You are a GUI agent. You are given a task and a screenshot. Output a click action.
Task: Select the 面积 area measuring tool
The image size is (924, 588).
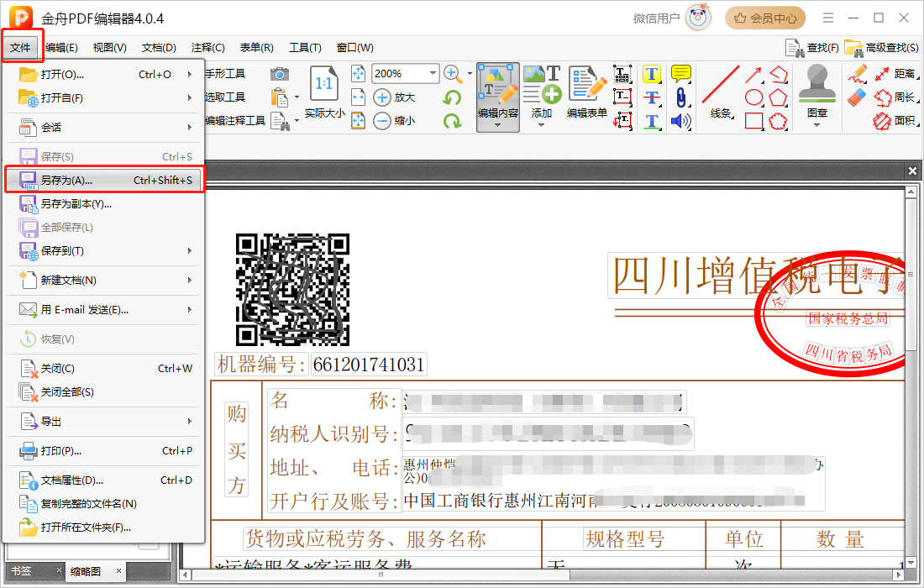tap(896, 121)
